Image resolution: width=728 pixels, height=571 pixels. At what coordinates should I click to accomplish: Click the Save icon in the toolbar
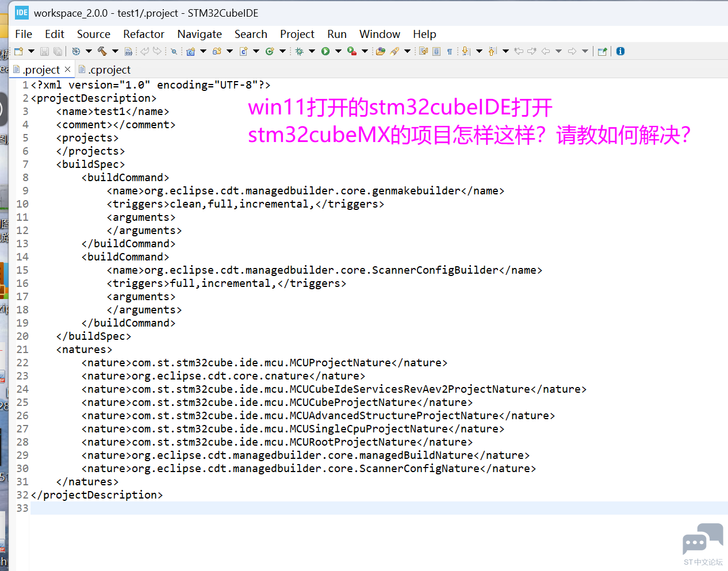[44, 51]
